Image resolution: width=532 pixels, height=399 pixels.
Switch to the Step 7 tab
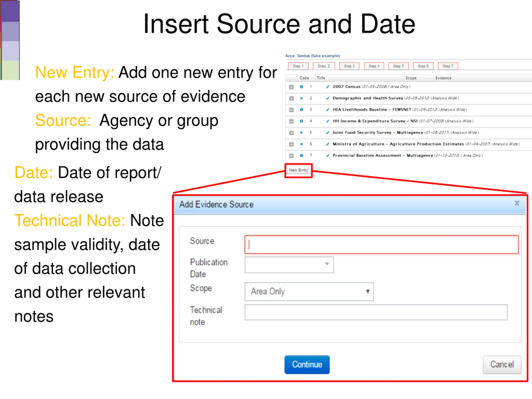[448, 66]
